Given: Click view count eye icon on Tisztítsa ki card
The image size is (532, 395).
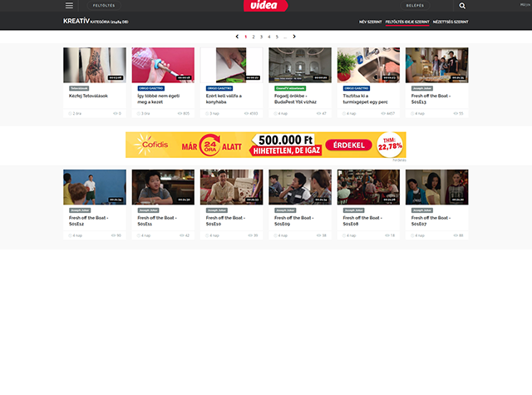Looking at the screenshot, I should click(x=383, y=114).
